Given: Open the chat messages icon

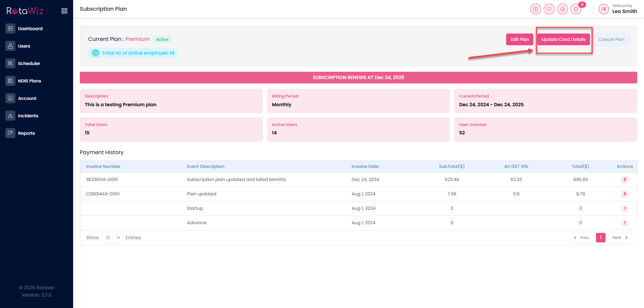Looking at the screenshot, I should pyautogui.click(x=549, y=9).
